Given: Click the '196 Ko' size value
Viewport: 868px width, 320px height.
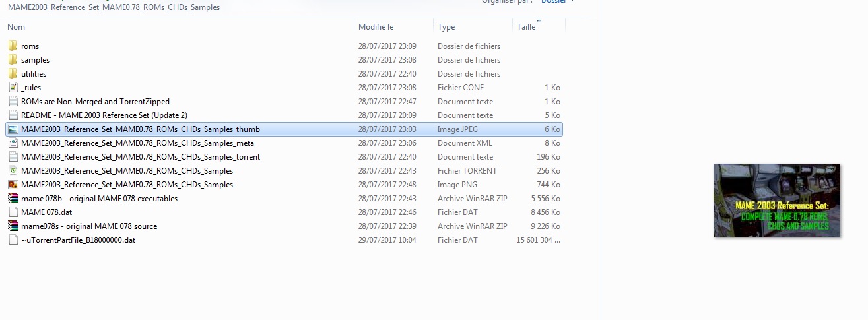Looking at the screenshot, I should [549, 157].
